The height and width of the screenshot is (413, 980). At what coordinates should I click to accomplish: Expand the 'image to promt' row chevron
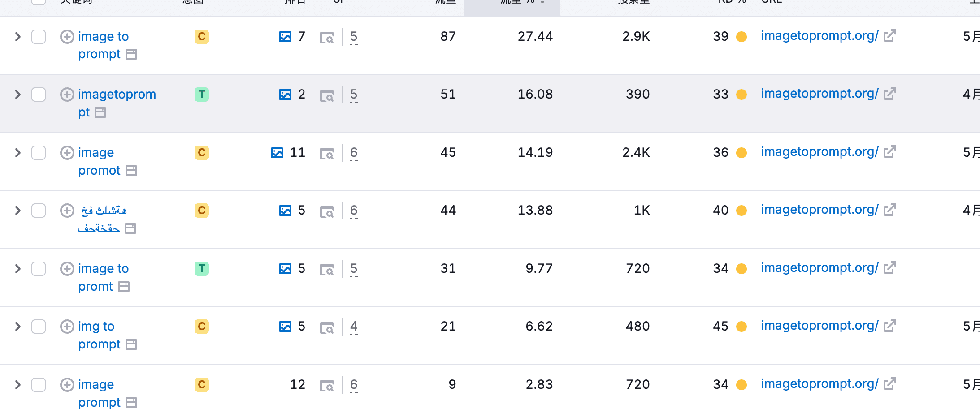pos(17,269)
